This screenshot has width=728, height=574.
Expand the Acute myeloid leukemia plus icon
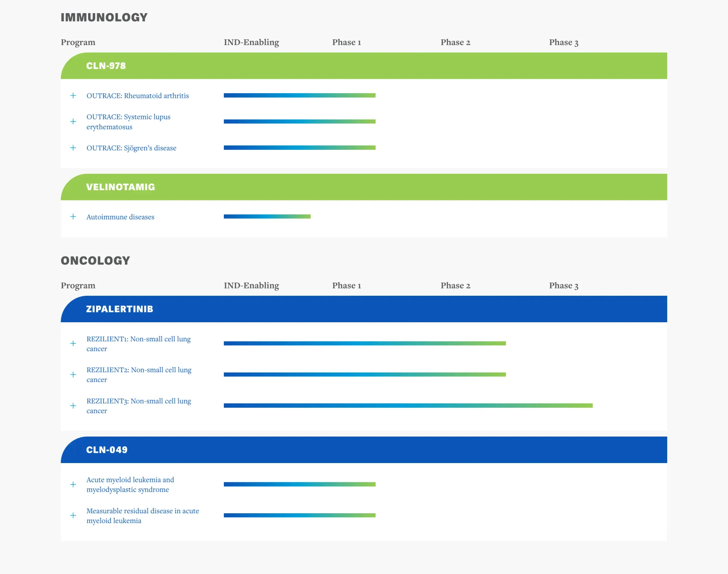click(x=73, y=485)
